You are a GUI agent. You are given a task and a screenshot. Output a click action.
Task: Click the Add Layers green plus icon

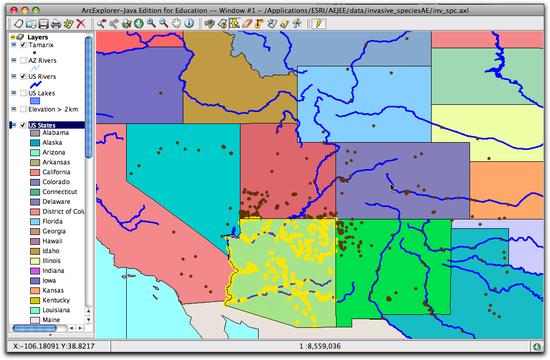[x=68, y=24]
